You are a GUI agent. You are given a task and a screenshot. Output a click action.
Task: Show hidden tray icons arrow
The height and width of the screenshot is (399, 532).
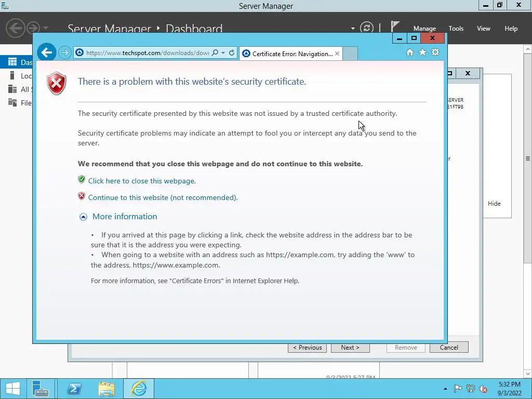(x=445, y=389)
